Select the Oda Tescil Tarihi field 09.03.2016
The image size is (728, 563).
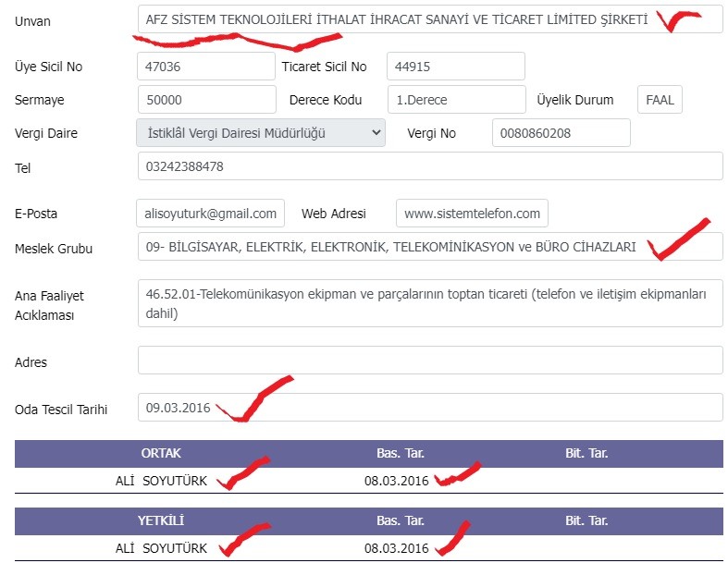[x=430, y=408]
